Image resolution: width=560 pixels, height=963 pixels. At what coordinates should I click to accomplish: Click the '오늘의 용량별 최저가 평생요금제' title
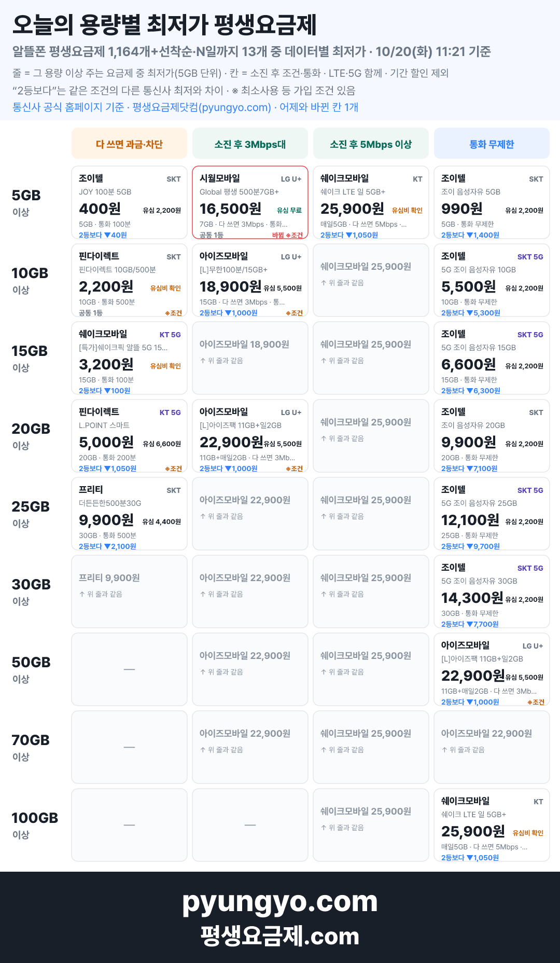click(x=164, y=24)
